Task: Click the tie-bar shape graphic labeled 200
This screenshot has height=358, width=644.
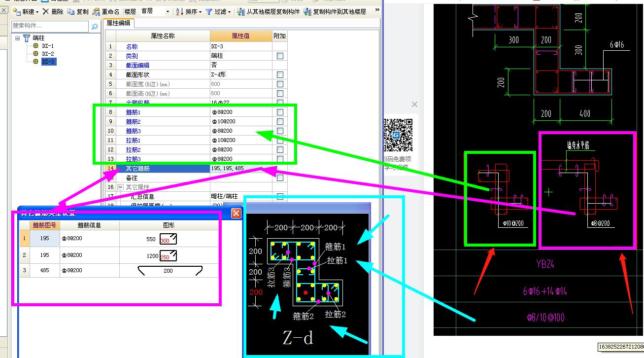Action: click(169, 271)
